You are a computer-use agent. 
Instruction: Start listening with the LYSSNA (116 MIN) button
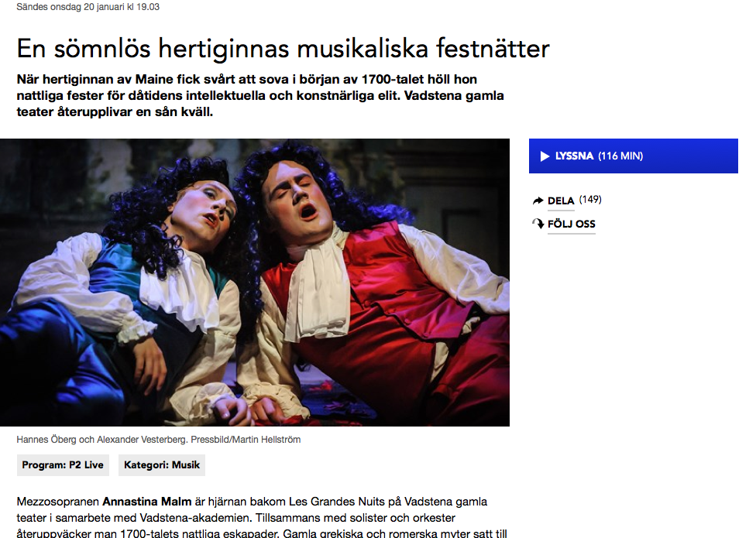(x=633, y=156)
